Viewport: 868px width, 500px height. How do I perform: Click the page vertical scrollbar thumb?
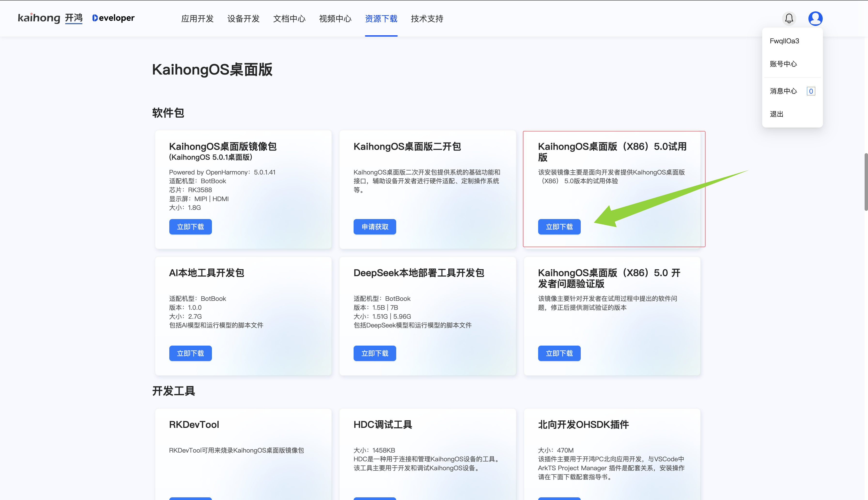(x=866, y=182)
